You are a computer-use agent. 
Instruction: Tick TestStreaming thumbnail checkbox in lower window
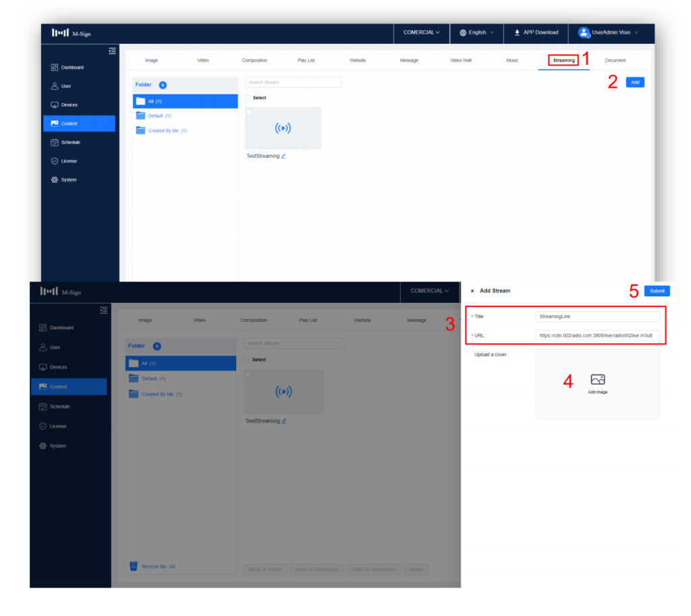click(x=248, y=375)
